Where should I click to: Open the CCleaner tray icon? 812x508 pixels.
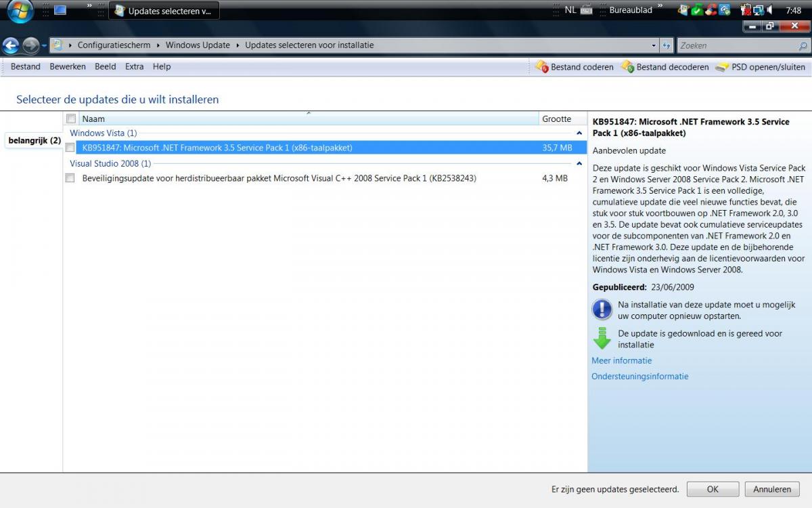710,10
